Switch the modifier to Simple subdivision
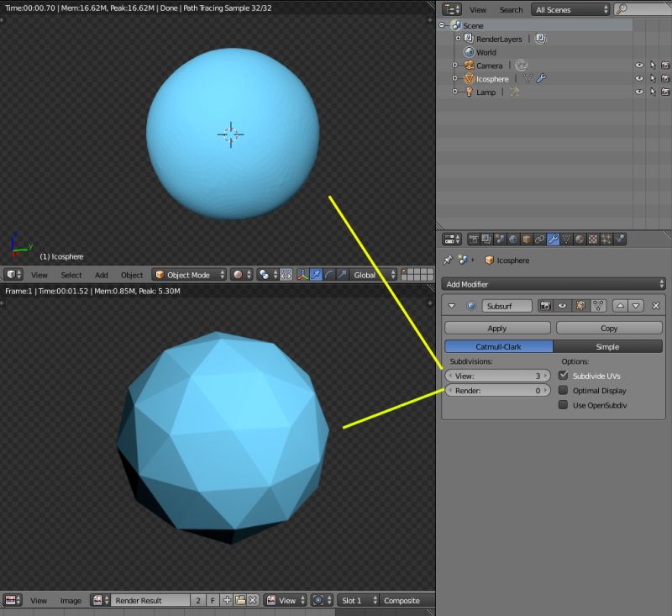 [x=609, y=346]
